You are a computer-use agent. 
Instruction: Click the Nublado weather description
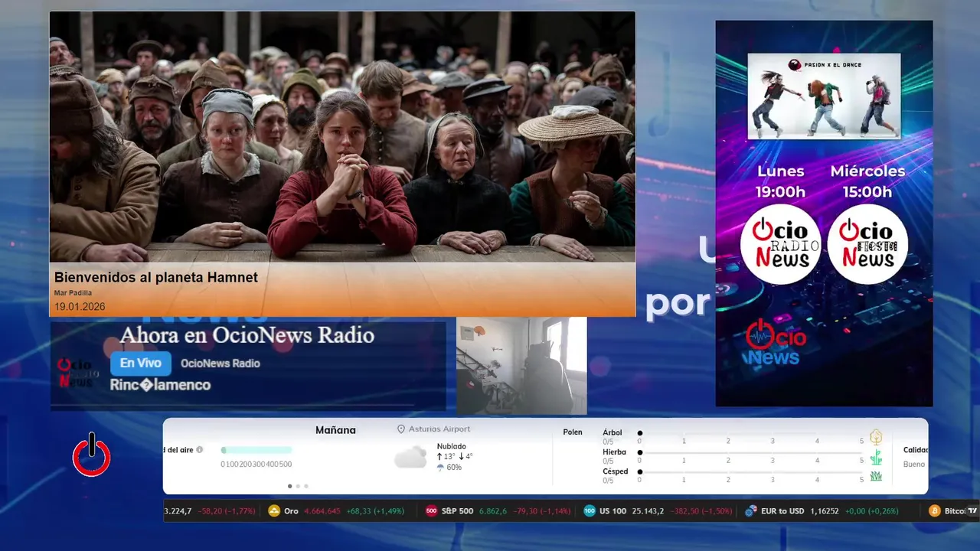click(452, 446)
